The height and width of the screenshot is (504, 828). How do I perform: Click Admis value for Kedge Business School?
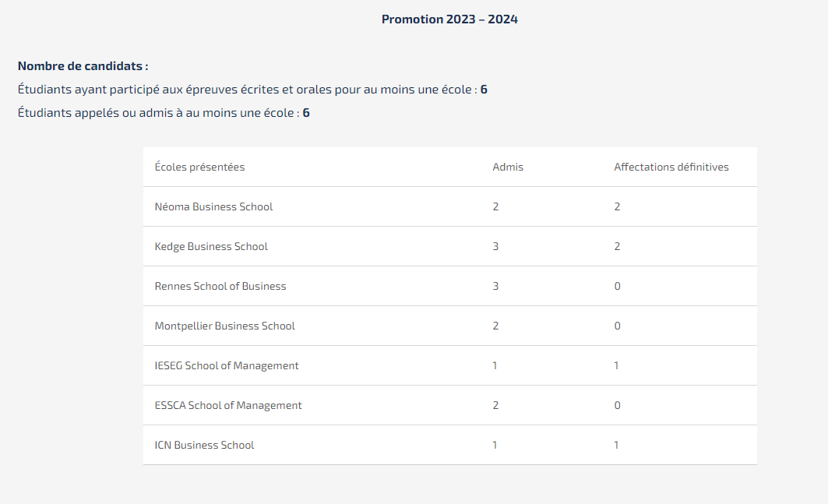[x=495, y=246]
